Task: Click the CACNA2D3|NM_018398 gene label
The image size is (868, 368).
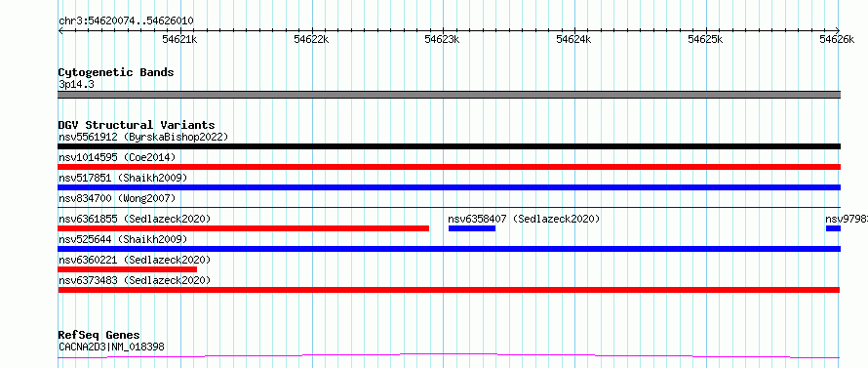Action: click(x=111, y=347)
